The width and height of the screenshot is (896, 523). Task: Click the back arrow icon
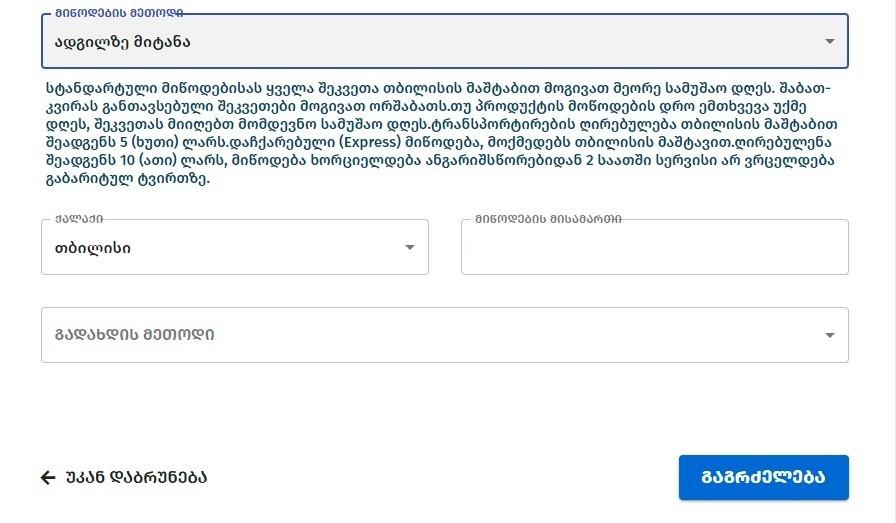click(x=48, y=478)
